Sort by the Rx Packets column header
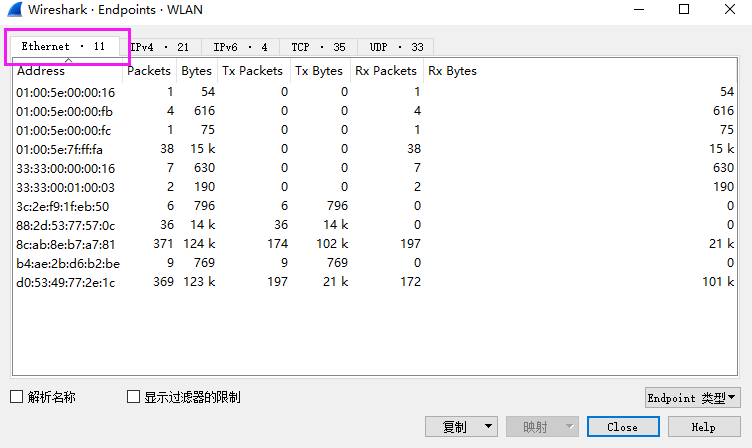 click(387, 71)
